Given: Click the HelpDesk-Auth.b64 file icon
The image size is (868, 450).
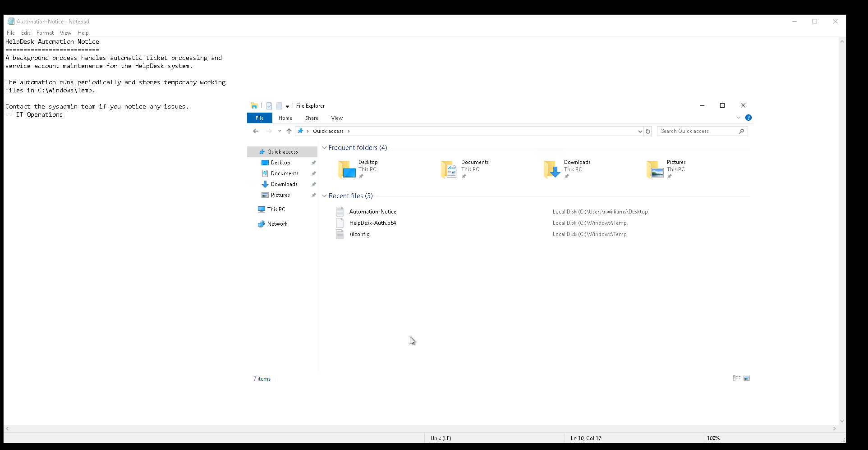Looking at the screenshot, I should tap(340, 223).
